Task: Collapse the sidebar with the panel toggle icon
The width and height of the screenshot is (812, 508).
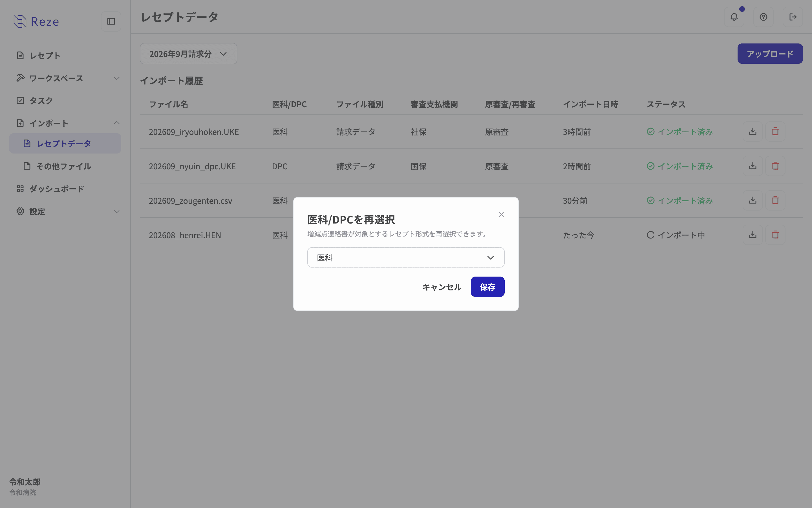Action: pyautogui.click(x=111, y=21)
